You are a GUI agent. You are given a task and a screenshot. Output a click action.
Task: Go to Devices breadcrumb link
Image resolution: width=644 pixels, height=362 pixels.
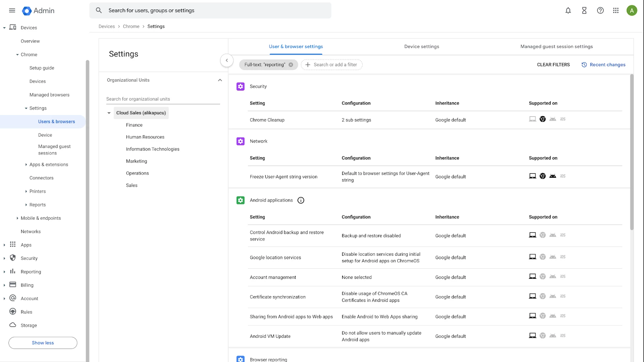[107, 27]
